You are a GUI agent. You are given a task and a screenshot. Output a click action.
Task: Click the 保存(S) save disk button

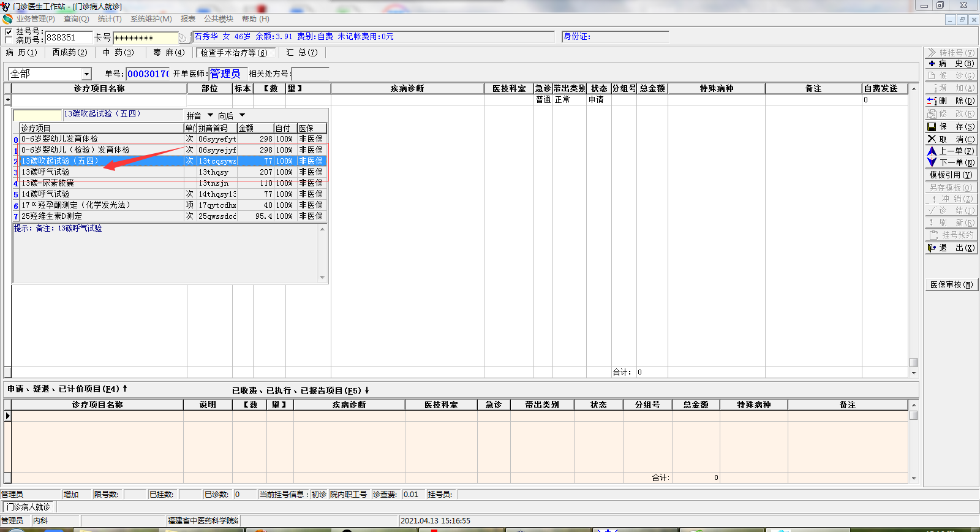click(x=951, y=126)
